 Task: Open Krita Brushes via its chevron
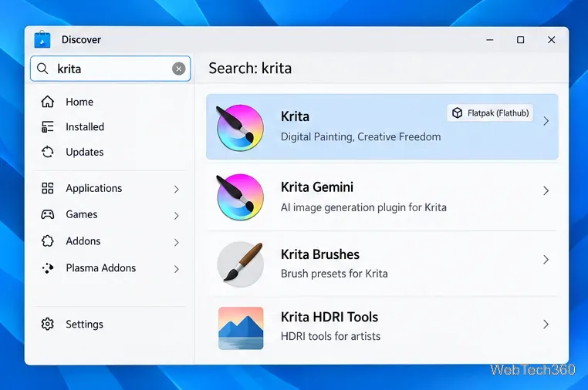click(546, 260)
